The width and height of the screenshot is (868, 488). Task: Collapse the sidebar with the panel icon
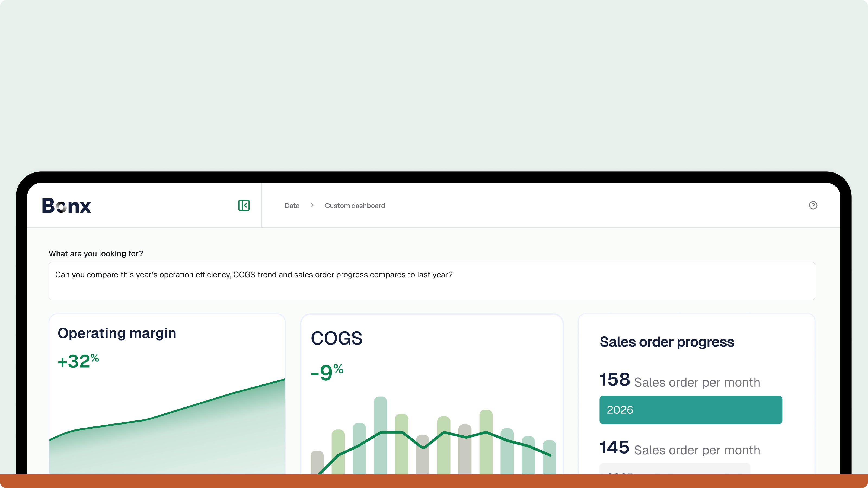pos(244,205)
